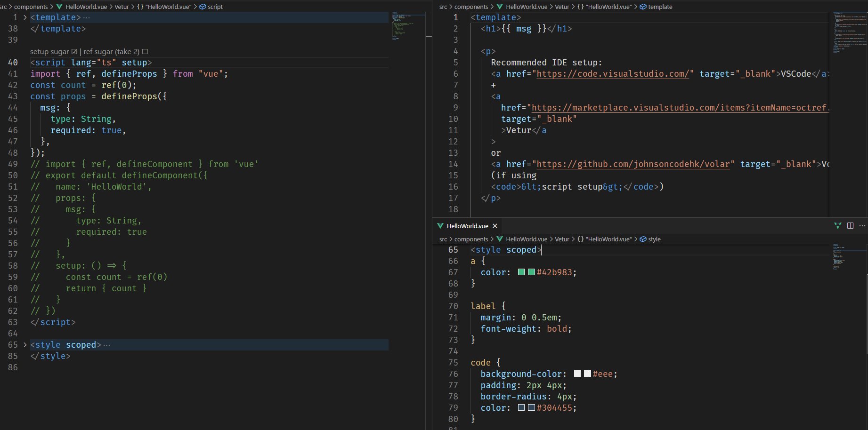Toggle the setup sugar checkbox
The height and width of the screenshot is (430, 868).
pyautogui.click(x=74, y=52)
